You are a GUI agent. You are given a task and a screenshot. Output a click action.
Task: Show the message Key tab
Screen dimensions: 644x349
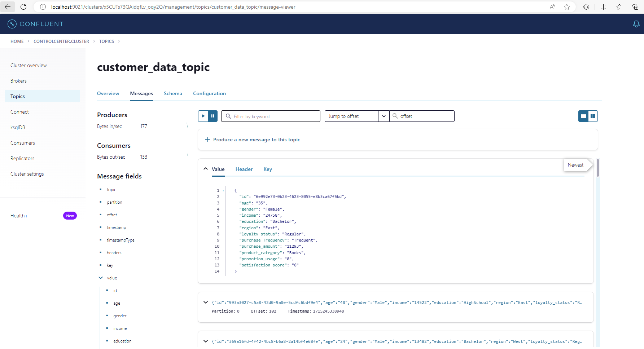point(268,169)
